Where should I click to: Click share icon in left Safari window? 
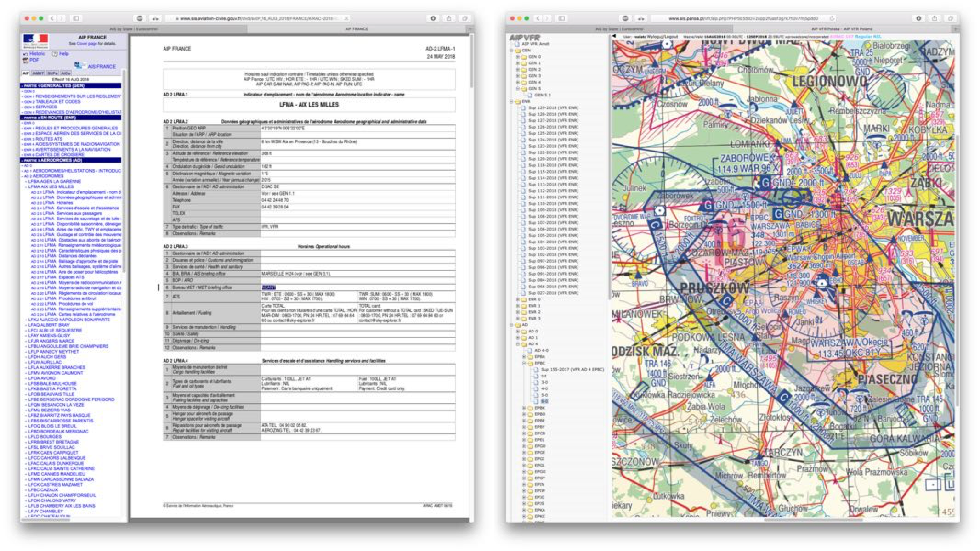449,18
